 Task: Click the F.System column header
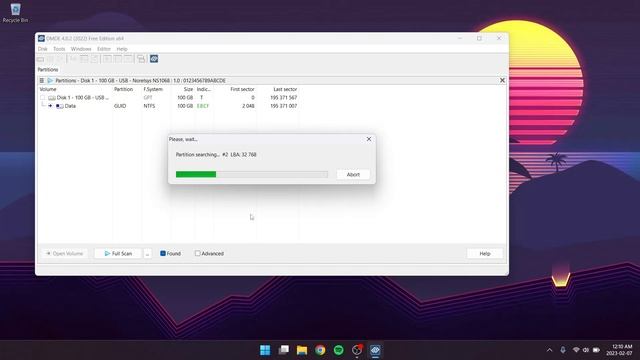153,89
